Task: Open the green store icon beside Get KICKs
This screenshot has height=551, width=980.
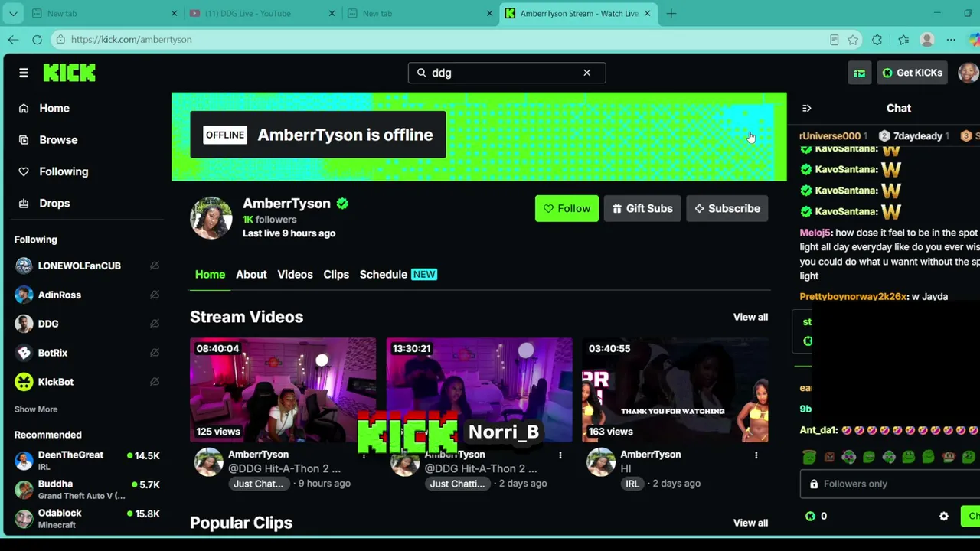Action: click(x=860, y=73)
